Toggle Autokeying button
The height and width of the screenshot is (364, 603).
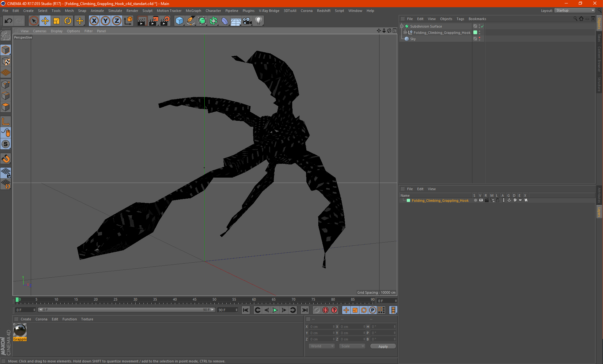[326, 310]
